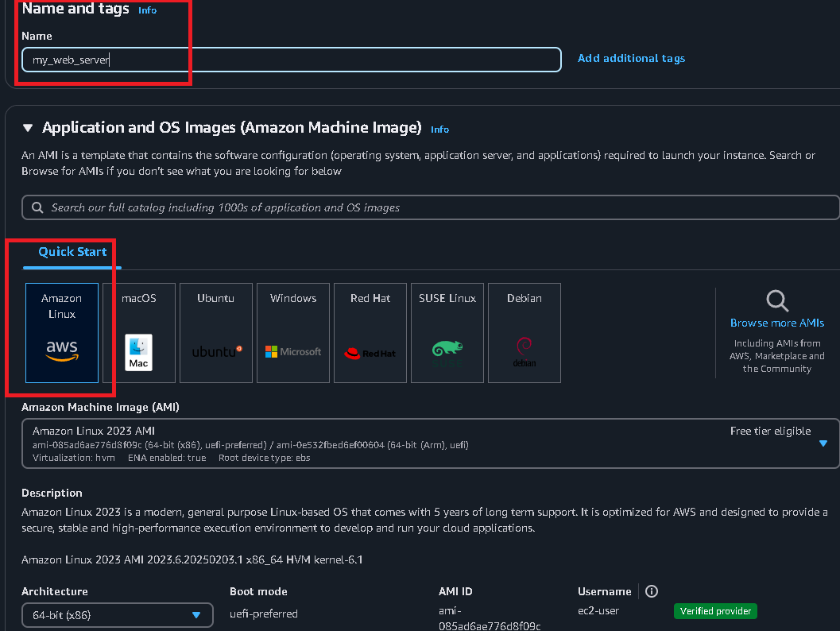
Task: Click the Name field containing my_web_server
Action: [292, 60]
